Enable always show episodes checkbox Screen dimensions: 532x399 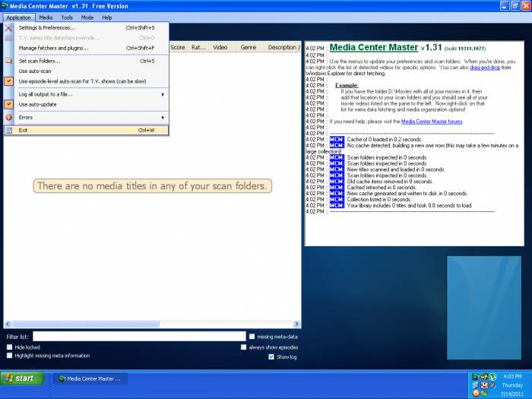tap(243, 347)
